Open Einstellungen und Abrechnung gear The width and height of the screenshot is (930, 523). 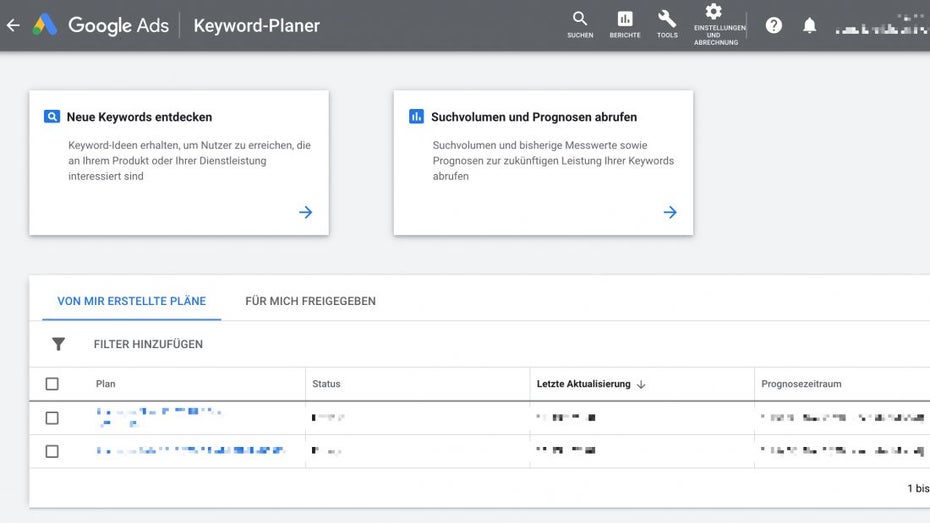pyautogui.click(x=715, y=25)
